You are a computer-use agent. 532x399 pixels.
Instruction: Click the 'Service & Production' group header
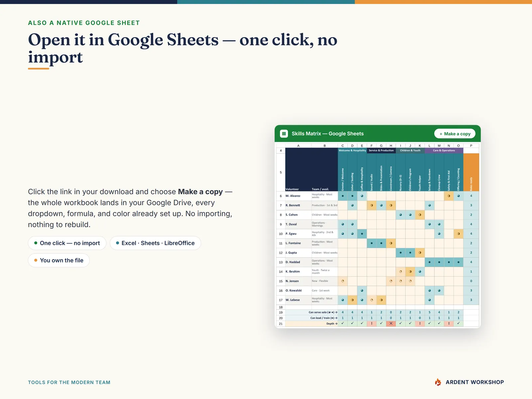(381, 151)
